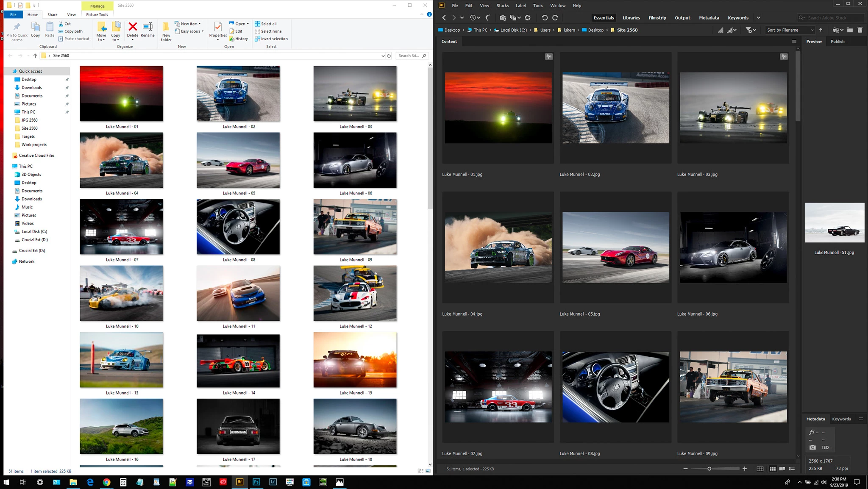Click Get Photos from Camera icon
The width and height of the screenshot is (868, 489).
coord(503,18)
